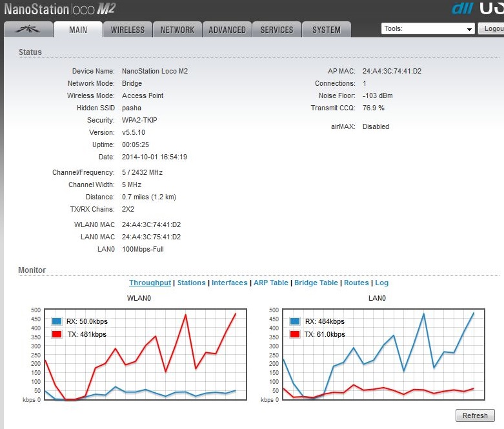Click the Date value 2014-10-01 16:54:19

click(x=154, y=157)
